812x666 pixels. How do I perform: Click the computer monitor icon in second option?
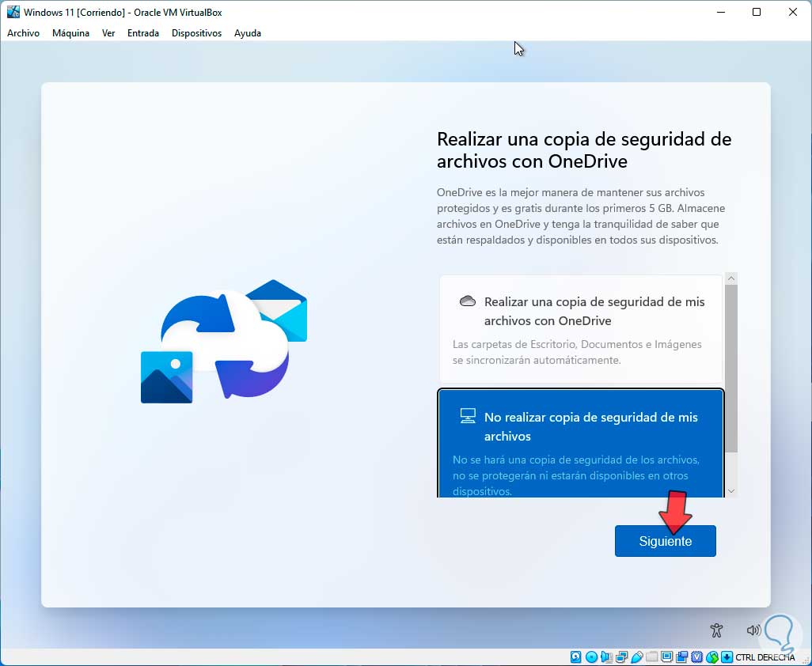(x=468, y=416)
